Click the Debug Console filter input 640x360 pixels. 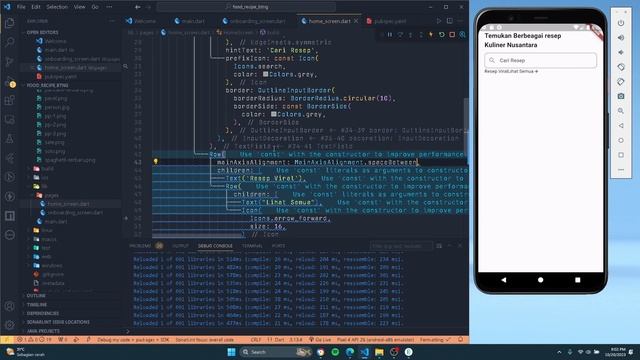(x=401, y=246)
